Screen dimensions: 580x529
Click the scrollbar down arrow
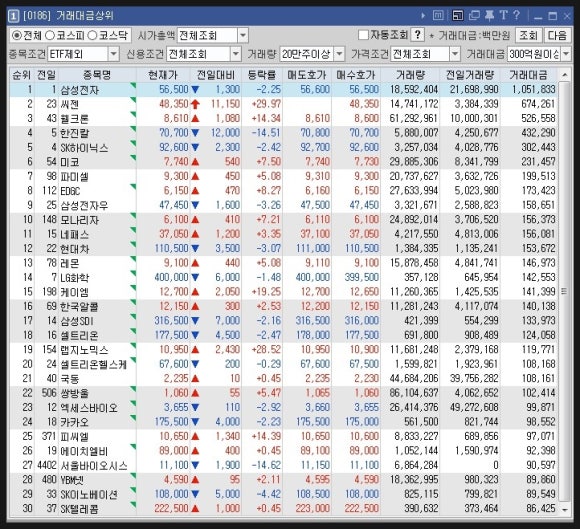click(x=564, y=510)
